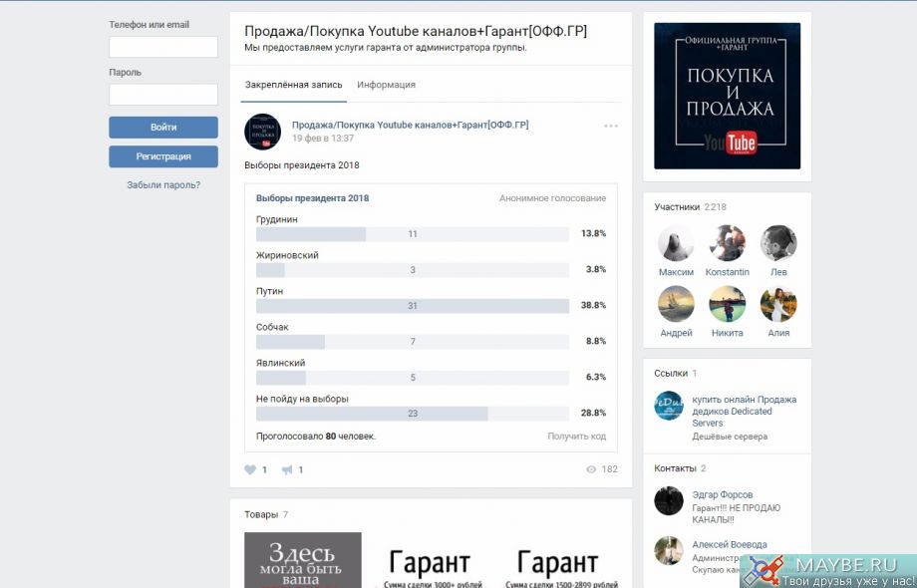917x588 pixels.
Task: Open Лев's member avatar
Action: [x=778, y=243]
